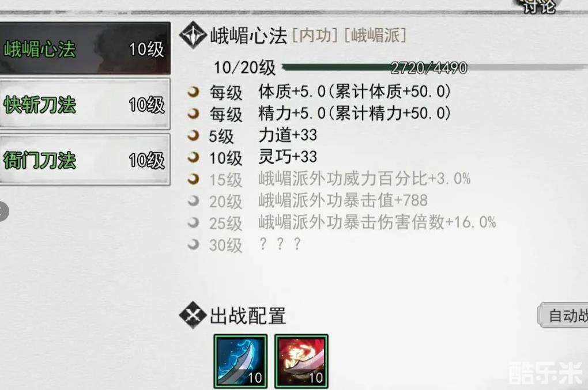The height and width of the screenshot is (390, 588).
Task: Click the [内功] type tag
Action: (315, 36)
